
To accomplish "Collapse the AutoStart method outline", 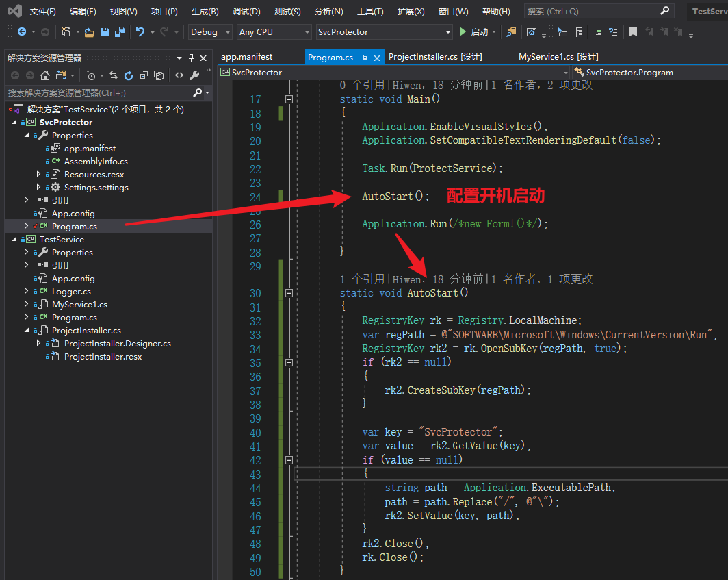I will [289, 293].
